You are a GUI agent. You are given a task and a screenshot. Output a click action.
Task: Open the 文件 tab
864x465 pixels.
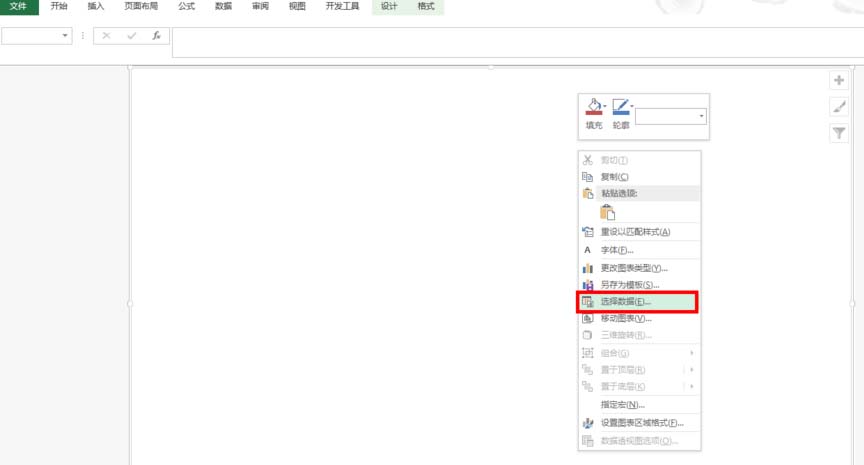pos(19,7)
